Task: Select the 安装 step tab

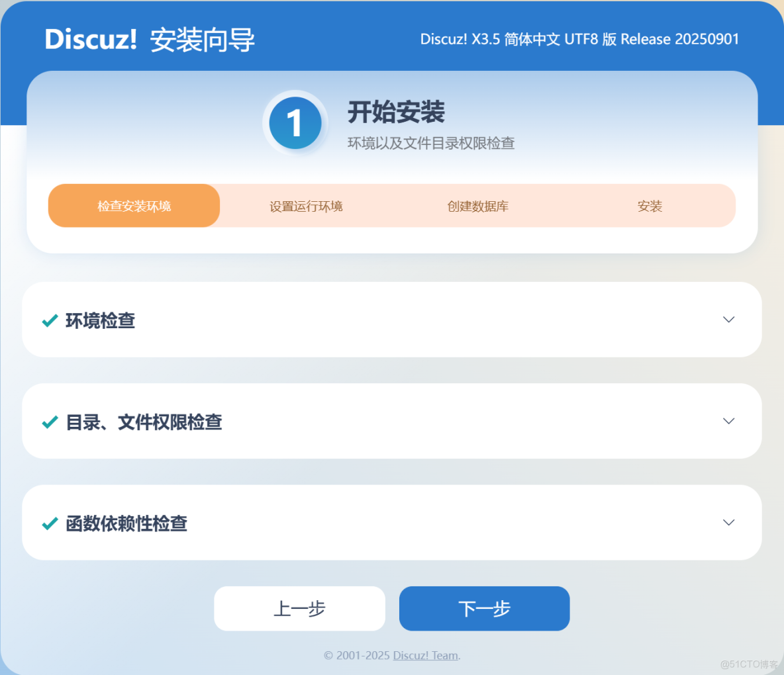Action: click(650, 206)
